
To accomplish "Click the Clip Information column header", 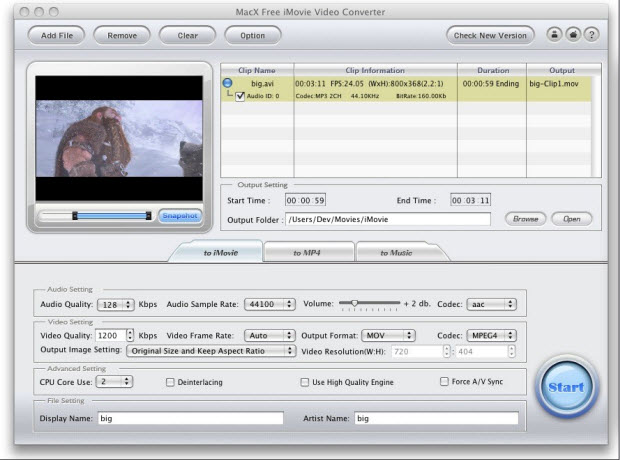I will 375,70.
